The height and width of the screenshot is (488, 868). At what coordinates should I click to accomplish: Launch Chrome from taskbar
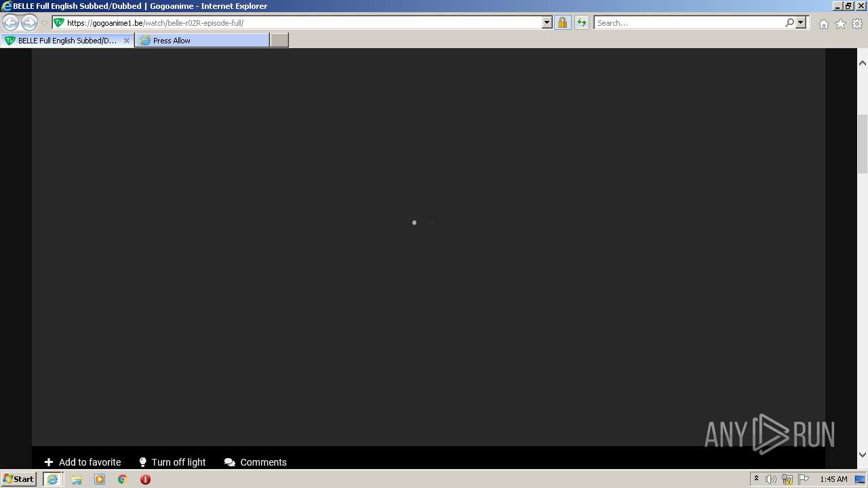[123, 479]
